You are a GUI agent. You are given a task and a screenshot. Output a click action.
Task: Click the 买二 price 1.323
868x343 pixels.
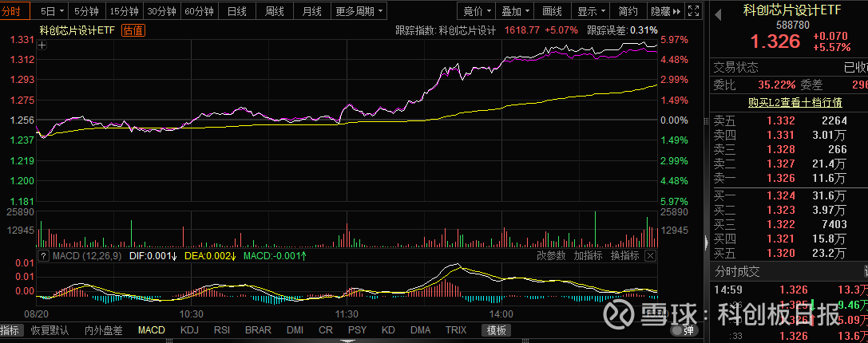(x=780, y=210)
